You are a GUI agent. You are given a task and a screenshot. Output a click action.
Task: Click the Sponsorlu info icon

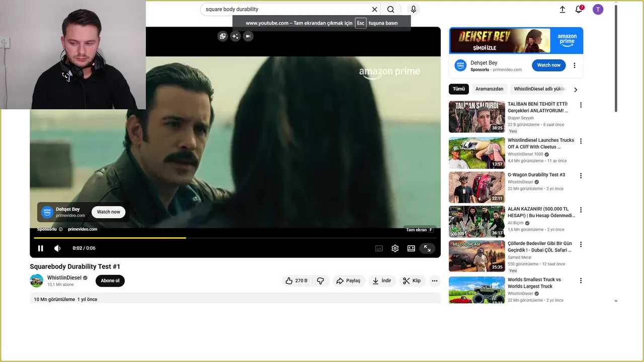(x=61, y=229)
